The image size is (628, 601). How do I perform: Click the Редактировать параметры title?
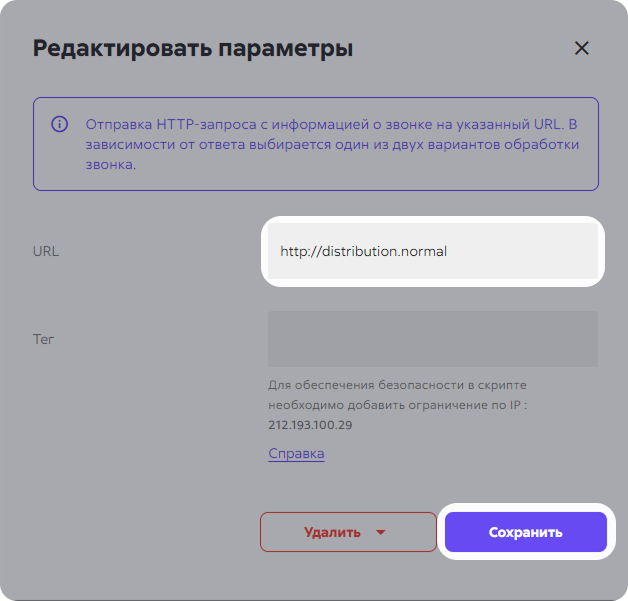pyautogui.click(x=193, y=48)
